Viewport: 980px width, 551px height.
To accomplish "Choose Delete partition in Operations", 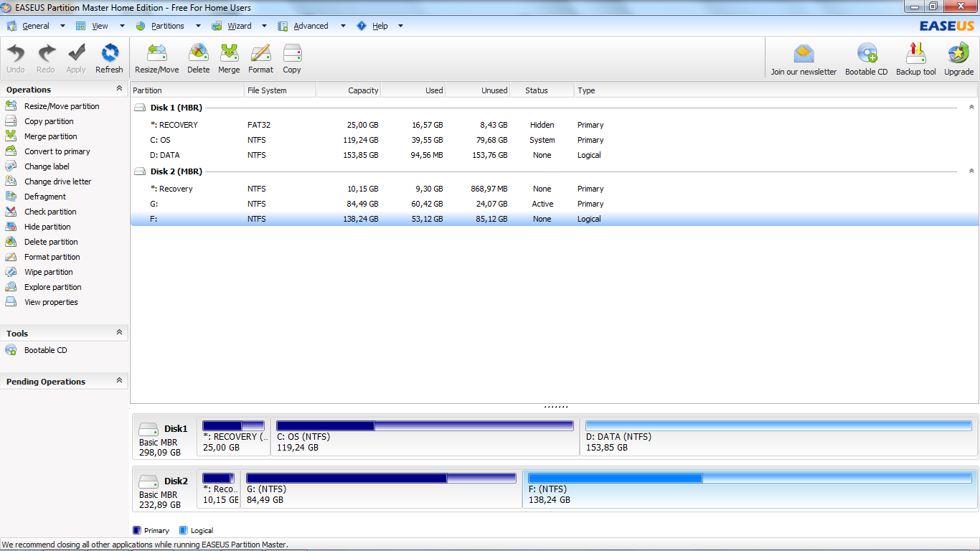I will pos(51,242).
